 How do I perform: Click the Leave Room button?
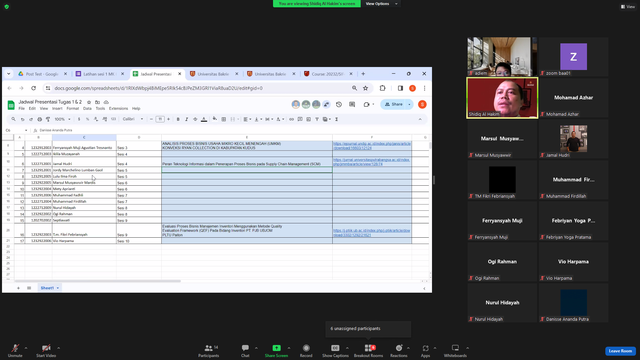[x=620, y=351]
